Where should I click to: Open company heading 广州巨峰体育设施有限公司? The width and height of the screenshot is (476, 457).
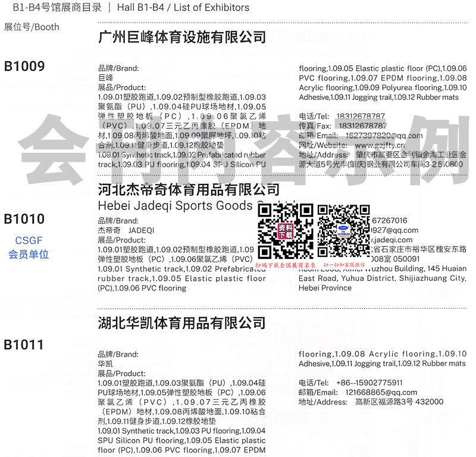[181, 37]
